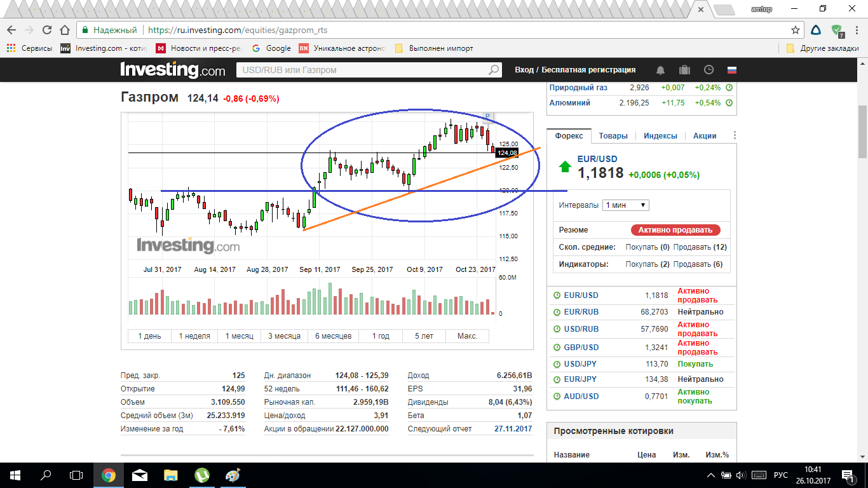Click the Бесплатная регистрация link
The width and height of the screenshot is (868, 488).
pyautogui.click(x=588, y=70)
